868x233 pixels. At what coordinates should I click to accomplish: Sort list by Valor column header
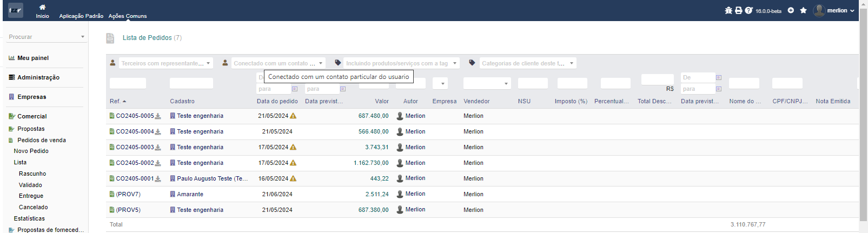382,101
